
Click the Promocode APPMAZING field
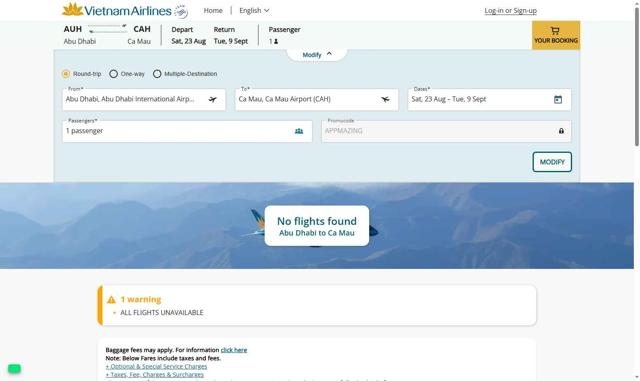tap(446, 131)
